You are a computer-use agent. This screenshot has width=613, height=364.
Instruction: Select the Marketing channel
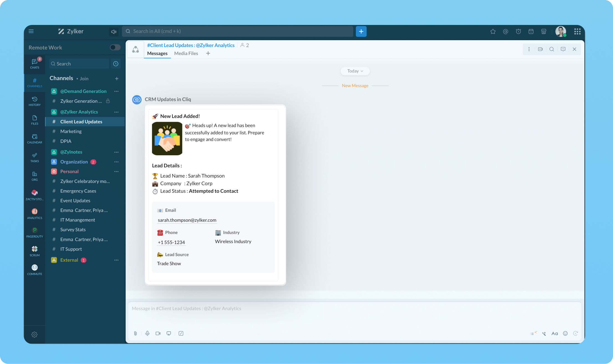click(71, 131)
